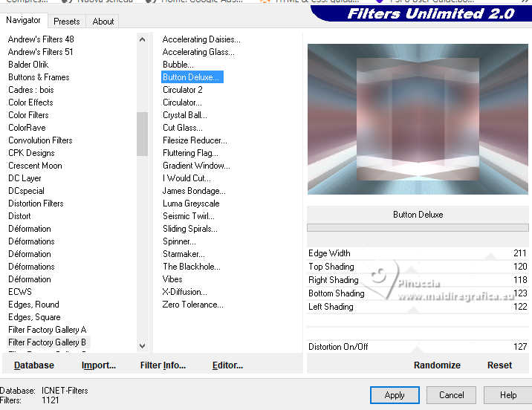Select DCspecial category
Viewport: 532px width, 410px height.
point(26,191)
